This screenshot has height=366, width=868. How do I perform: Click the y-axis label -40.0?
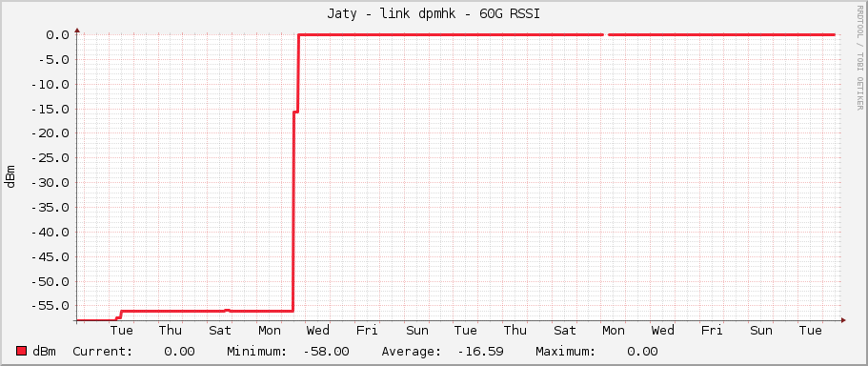click(x=50, y=232)
